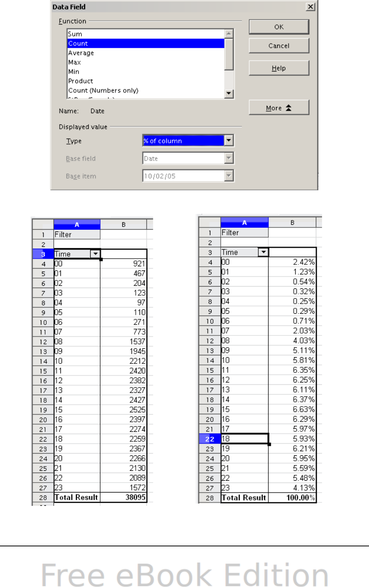Open the Base item dropdown showing 10/02/05
Screen dimensions: 369x588
tap(229, 176)
